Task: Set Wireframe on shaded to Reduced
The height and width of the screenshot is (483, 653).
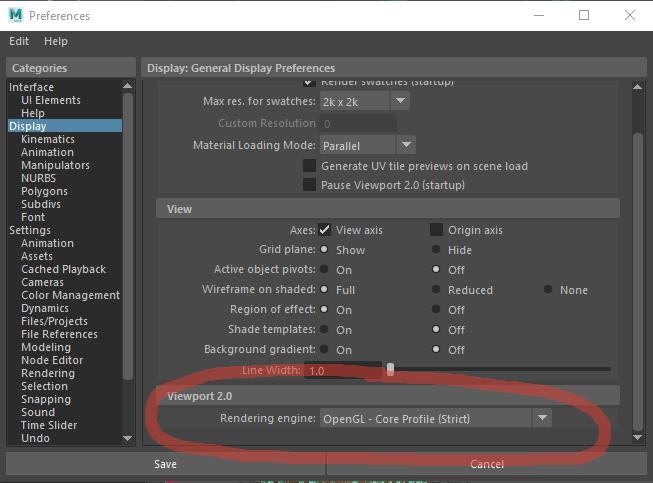Action: click(436, 290)
